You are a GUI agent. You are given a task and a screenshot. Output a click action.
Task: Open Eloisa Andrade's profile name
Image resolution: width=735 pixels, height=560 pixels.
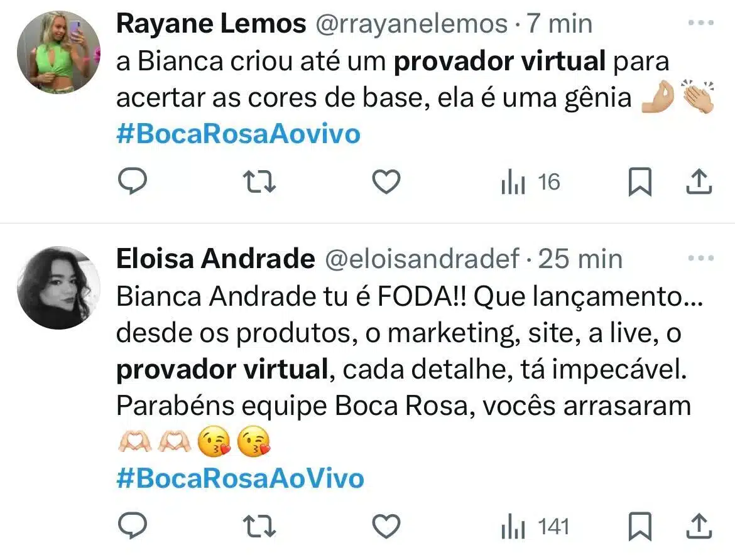point(215,259)
